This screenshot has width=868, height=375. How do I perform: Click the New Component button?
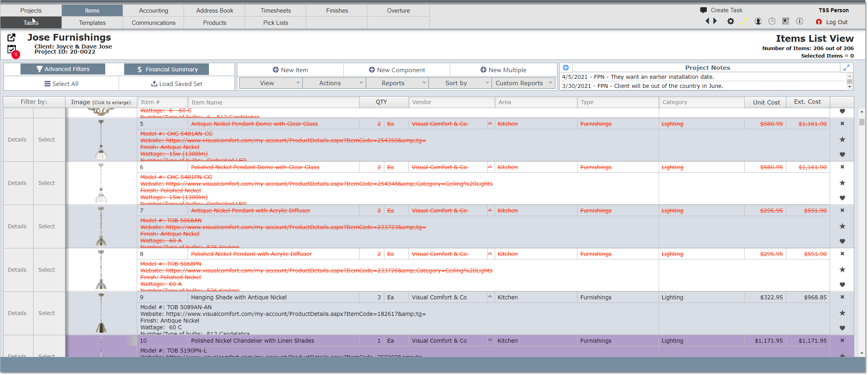click(x=397, y=70)
